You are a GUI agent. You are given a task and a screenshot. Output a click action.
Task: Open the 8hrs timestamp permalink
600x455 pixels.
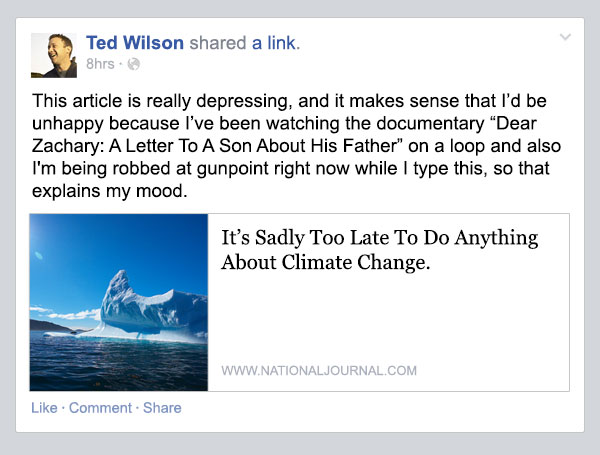click(x=100, y=64)
